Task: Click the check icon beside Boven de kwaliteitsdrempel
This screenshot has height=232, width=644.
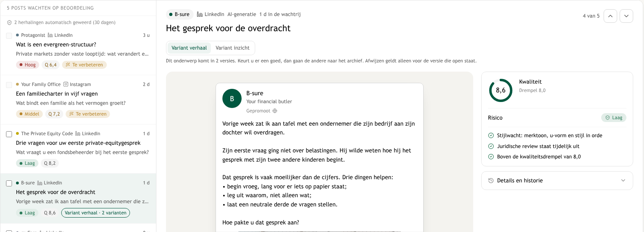Action: pyautogui.click(x=491, y=157)
